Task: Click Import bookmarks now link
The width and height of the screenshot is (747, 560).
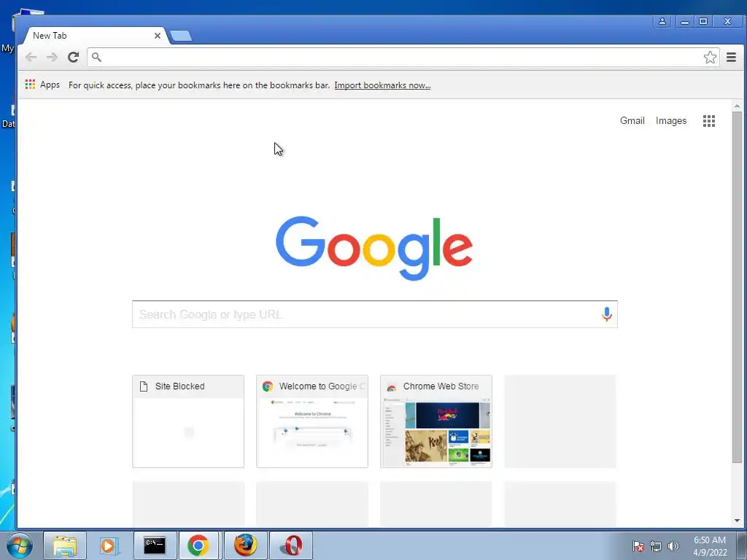Action: pos(382,85)
